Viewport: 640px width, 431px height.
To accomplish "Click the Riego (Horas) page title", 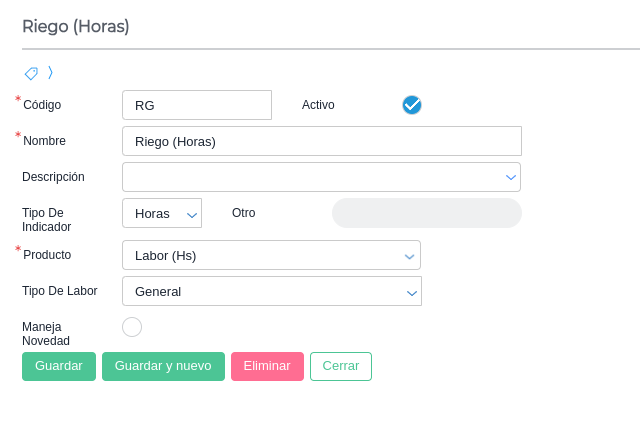I will [x=76, y=27].
